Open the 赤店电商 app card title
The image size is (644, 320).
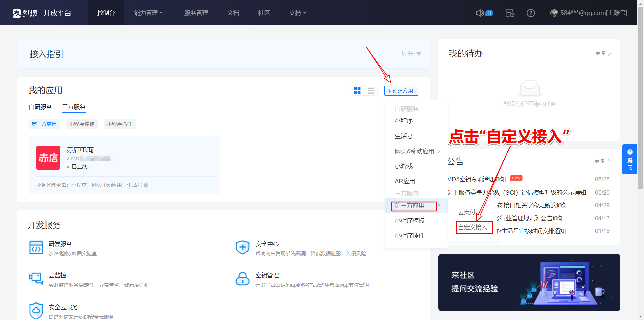80,150
